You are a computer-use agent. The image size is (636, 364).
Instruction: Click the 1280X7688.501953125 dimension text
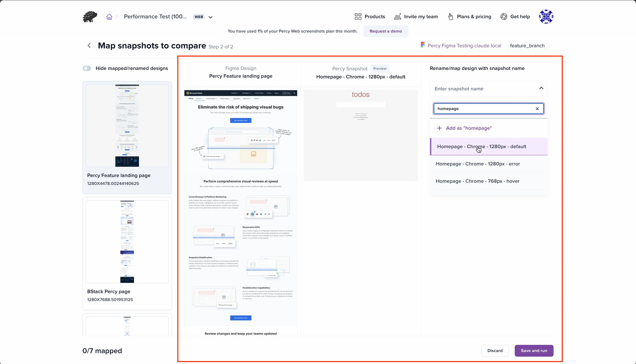(x=110, y=300)
